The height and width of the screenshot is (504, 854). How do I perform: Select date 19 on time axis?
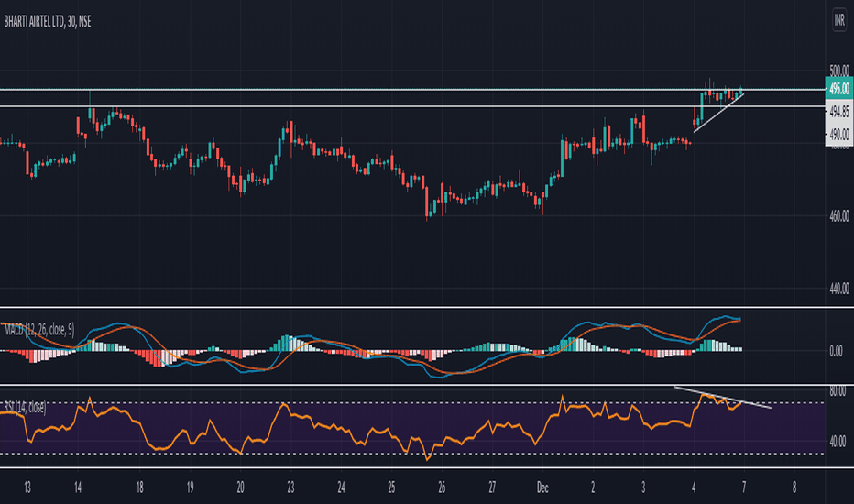[190, 488]
